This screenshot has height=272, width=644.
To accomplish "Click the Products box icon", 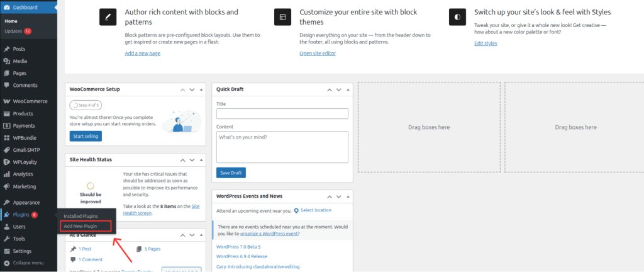I will (6, 114).
